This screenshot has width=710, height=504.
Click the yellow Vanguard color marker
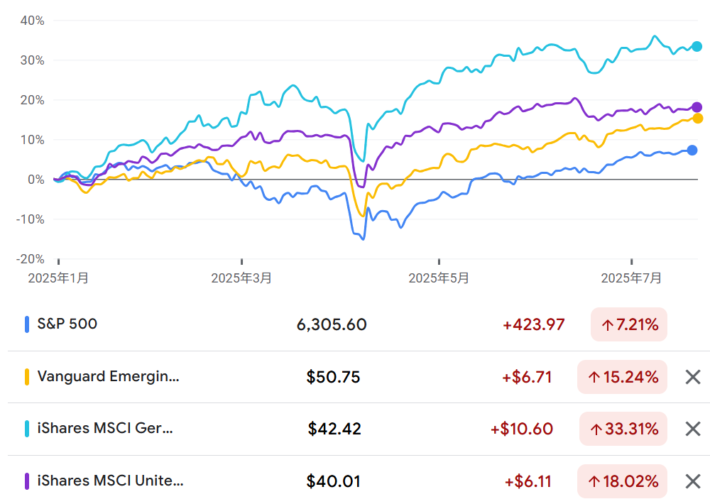click(x=26, y=377)
